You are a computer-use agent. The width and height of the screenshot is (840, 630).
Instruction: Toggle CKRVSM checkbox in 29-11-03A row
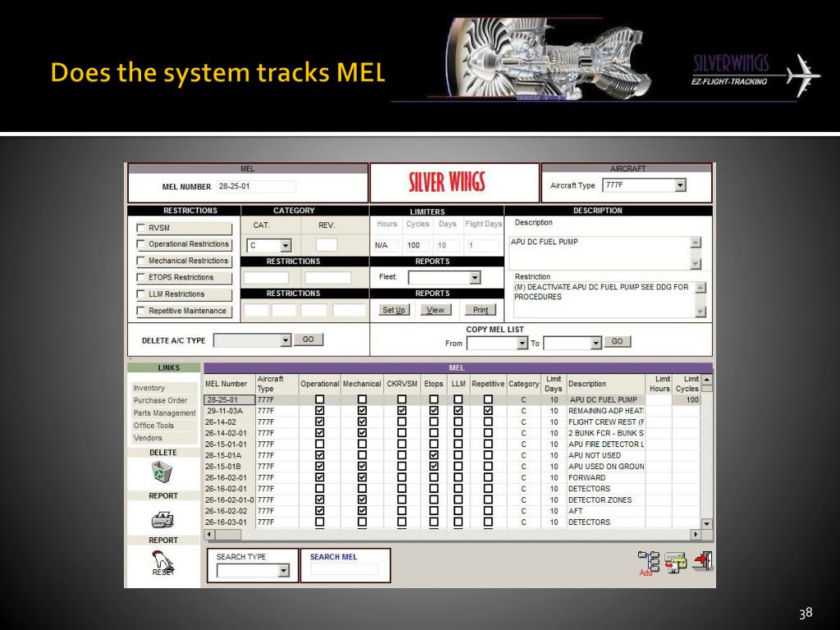[x=402, y=411]
